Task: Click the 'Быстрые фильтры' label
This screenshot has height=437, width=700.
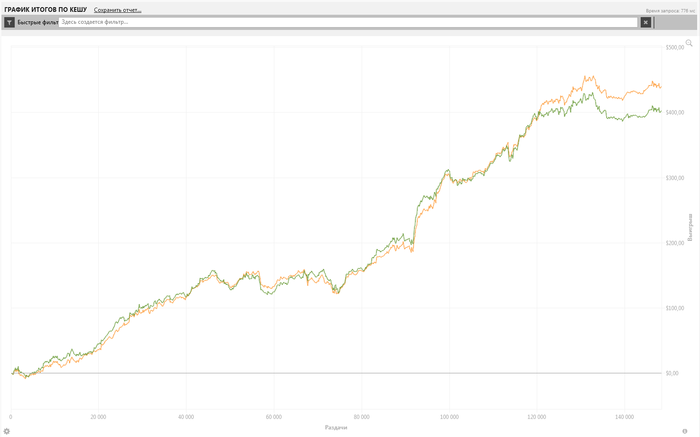Action: 38,22
